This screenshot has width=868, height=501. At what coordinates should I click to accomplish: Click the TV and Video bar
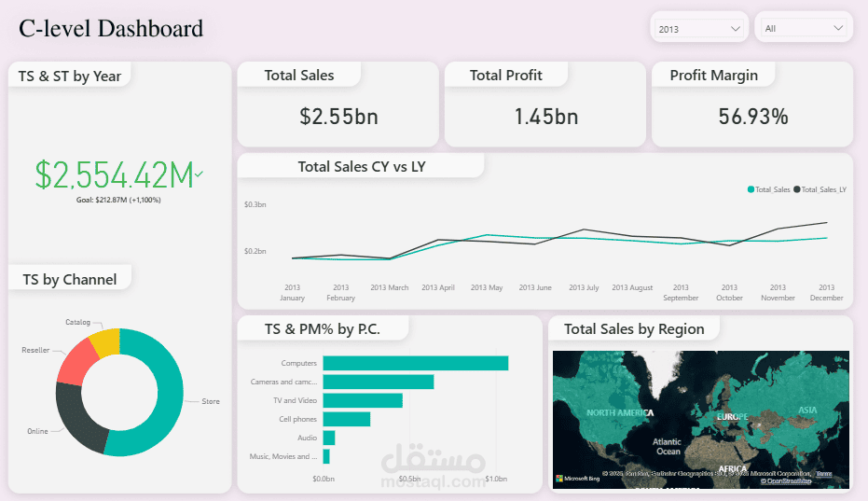tap(363, 400)
